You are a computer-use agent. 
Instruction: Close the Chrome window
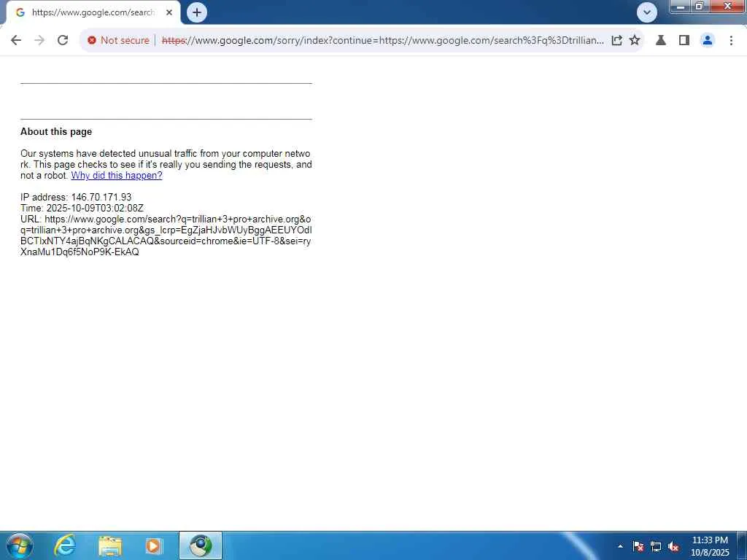tap(727, 6)
